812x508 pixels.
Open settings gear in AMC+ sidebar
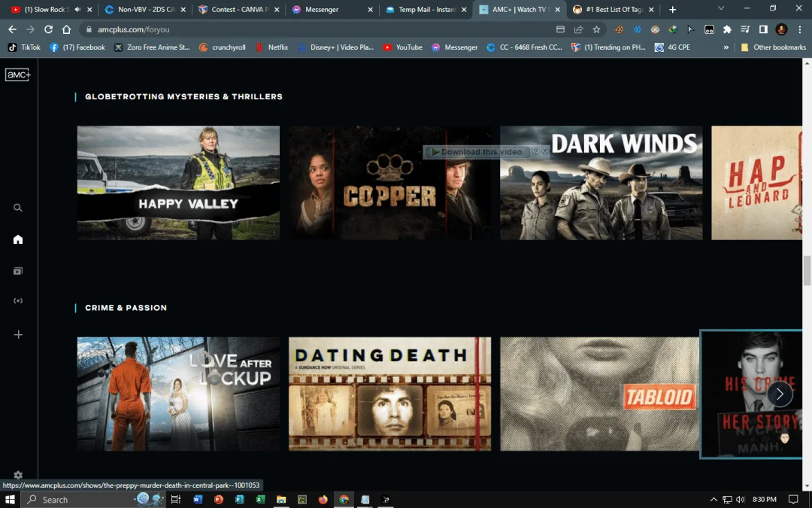pos(18,475)
